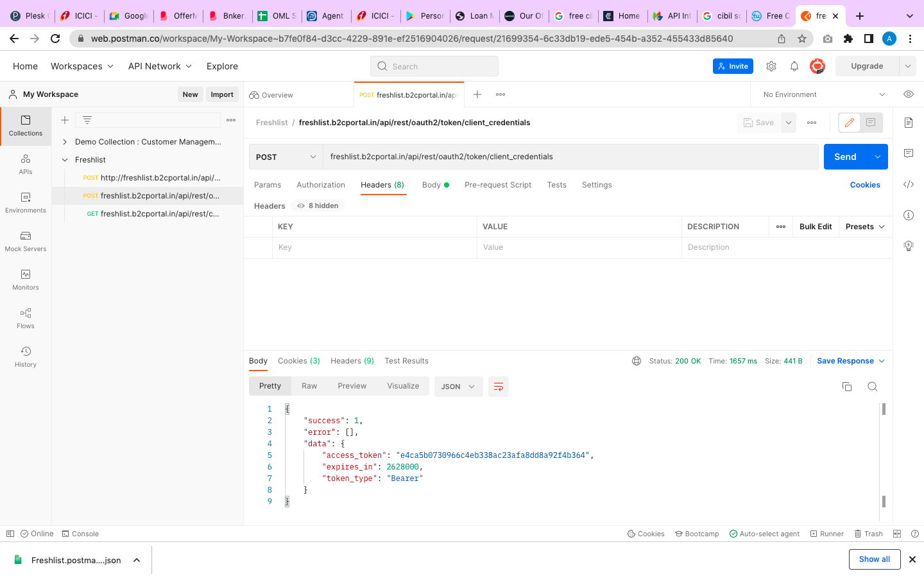Click the header Key input cell

[x=375, y=247]
